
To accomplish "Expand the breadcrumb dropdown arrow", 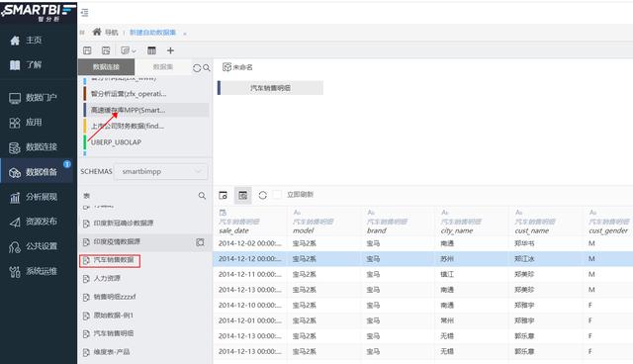I will (x=185, y=33).
